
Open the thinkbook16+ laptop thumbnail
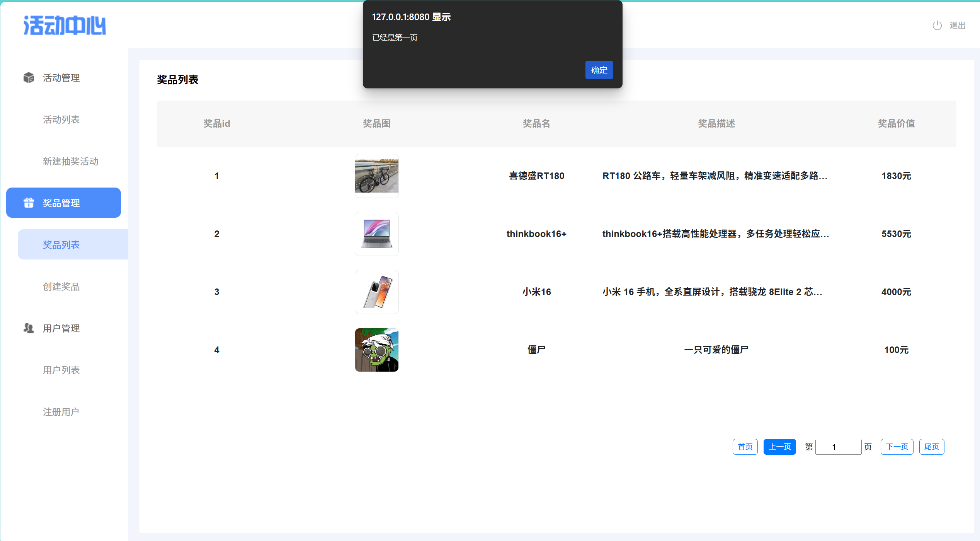[376, 234]
